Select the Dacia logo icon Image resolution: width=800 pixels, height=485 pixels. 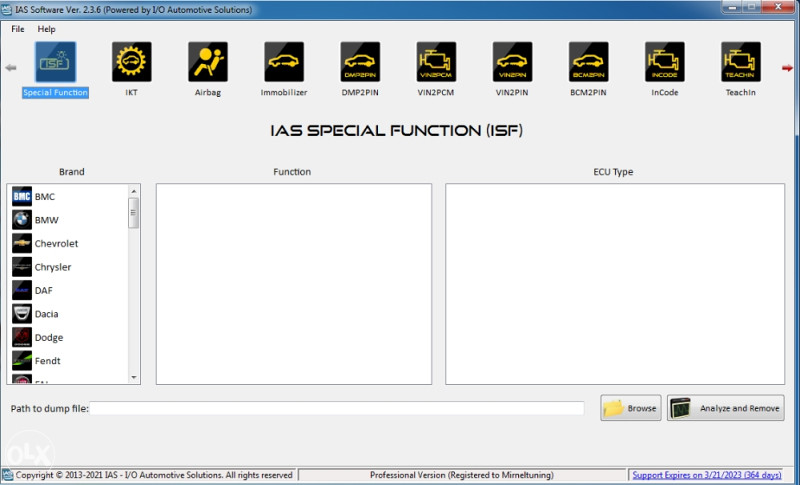[x=22, y=314]
